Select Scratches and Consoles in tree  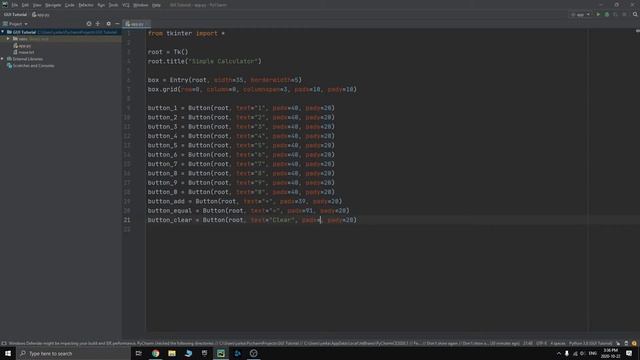click(x=31, y=66)
